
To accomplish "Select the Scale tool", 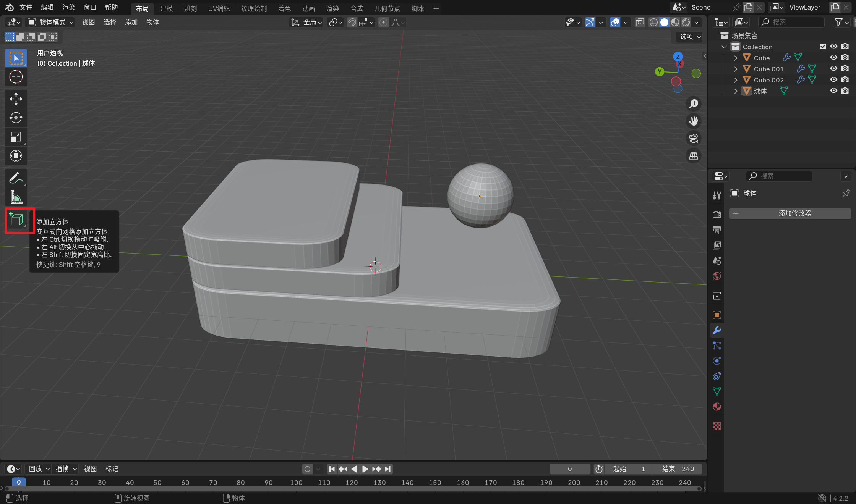I will click(x=16, y=137).
